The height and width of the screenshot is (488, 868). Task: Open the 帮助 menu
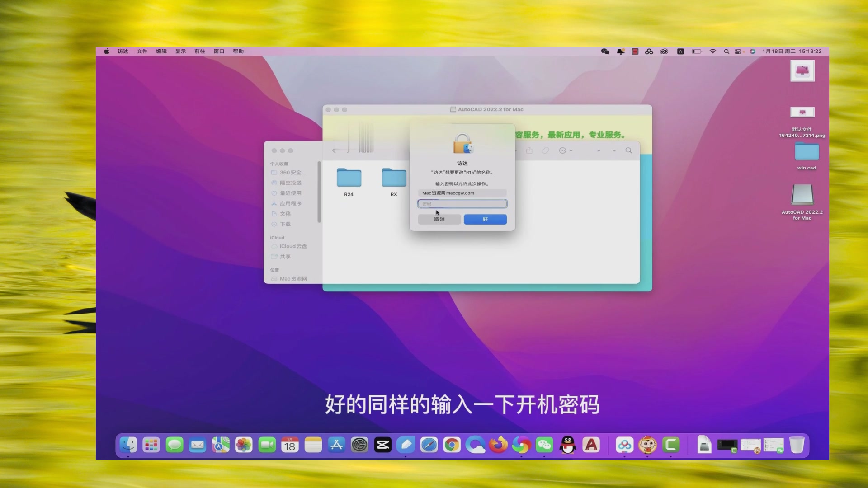(238, 52)
